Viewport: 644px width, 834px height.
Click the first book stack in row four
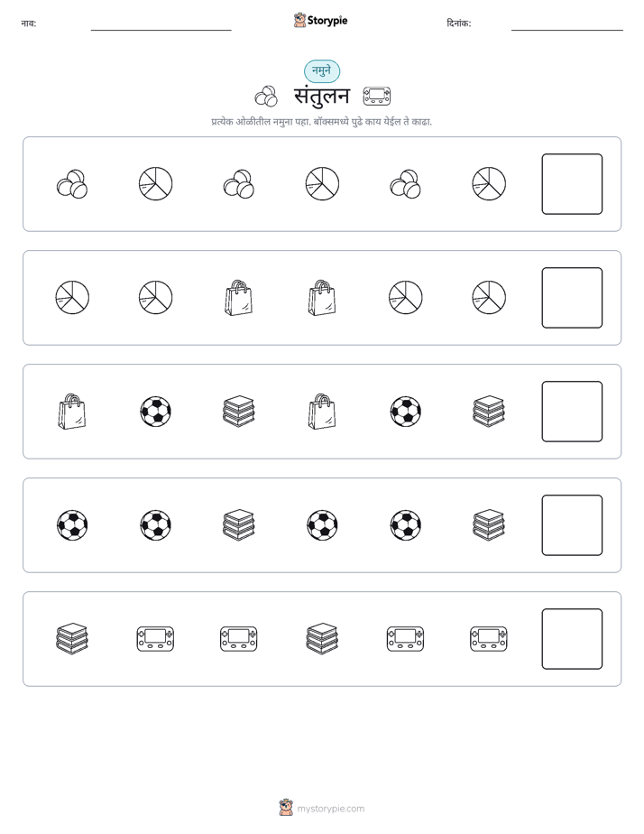point(239,525)
